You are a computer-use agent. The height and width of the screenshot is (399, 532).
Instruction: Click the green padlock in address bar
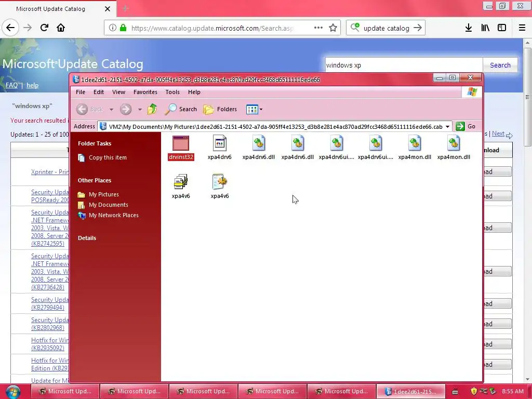pos(124,28)
